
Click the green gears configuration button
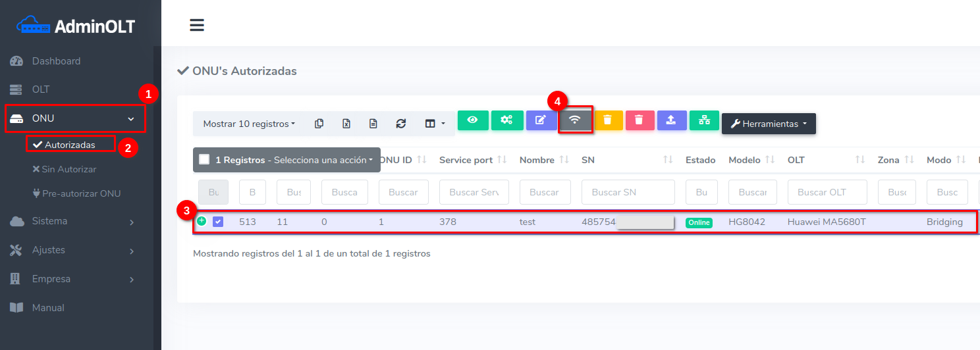[x=506, y=120]
